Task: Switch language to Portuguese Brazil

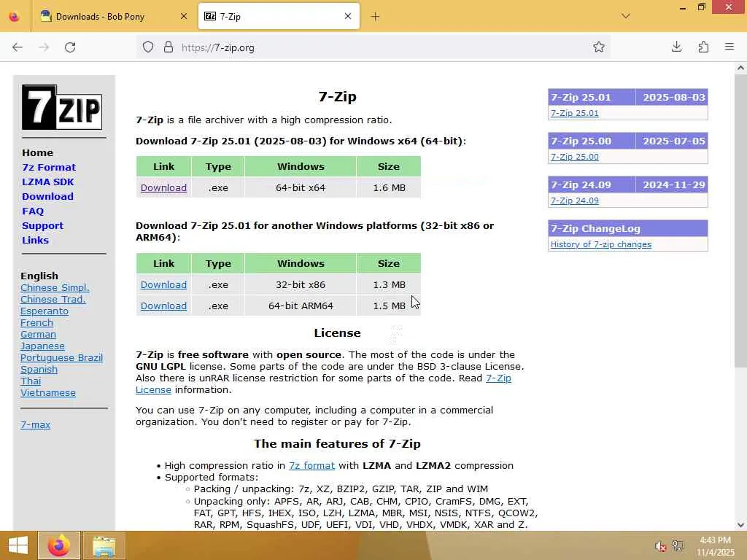Action: click(61, 357)
